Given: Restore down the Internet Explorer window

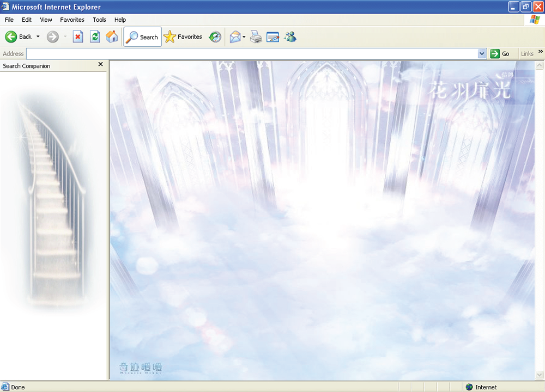Looking at the screenshot, I should [526, 7].
